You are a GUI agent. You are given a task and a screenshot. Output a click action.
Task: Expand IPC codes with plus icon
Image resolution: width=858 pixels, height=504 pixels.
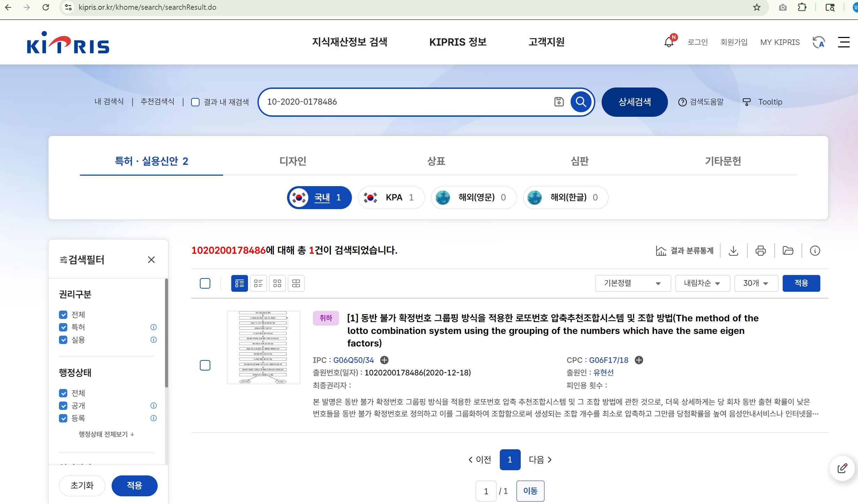point(384,360)
